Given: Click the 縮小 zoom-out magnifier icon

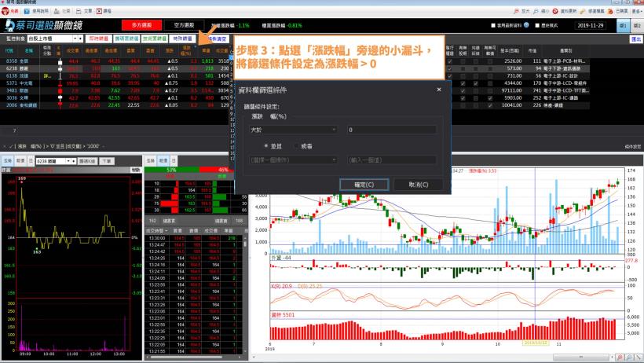Looking at the screenshot, I should click(536, 11).
